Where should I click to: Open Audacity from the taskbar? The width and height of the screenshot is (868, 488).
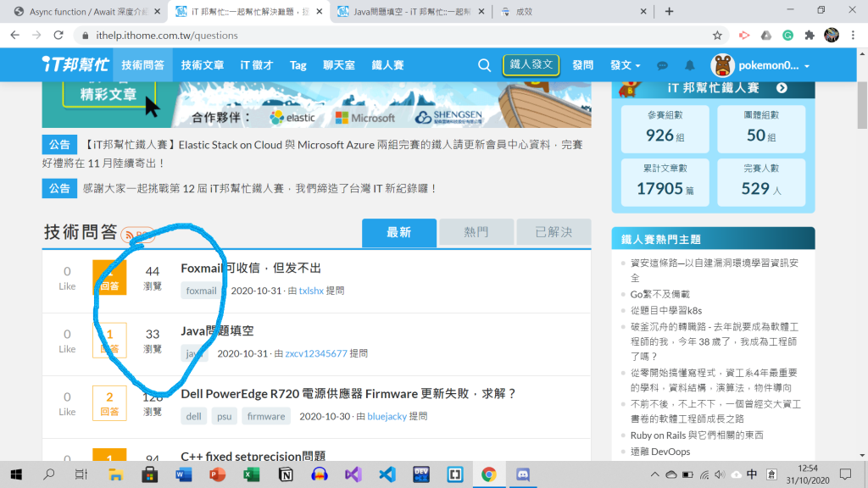[320, 474]
